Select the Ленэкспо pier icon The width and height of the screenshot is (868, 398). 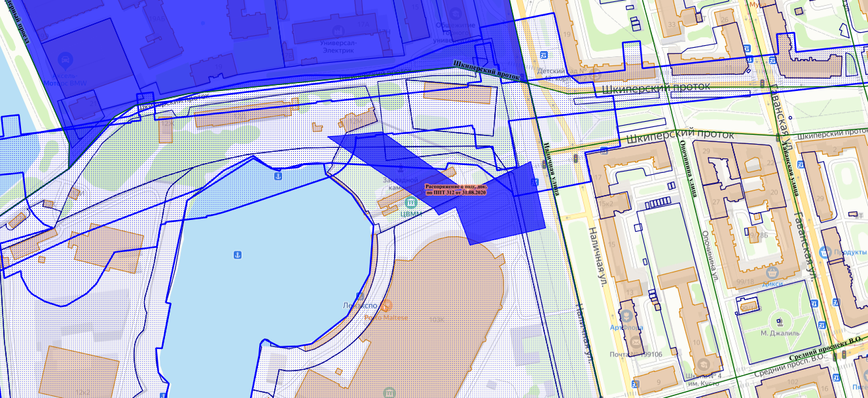[x=361, y=295]
